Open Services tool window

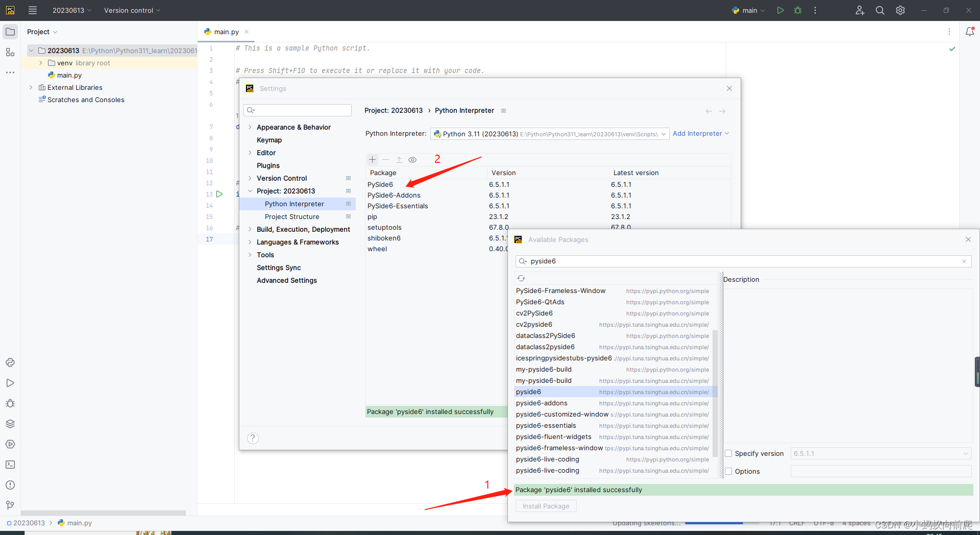[x=10, y=444]
